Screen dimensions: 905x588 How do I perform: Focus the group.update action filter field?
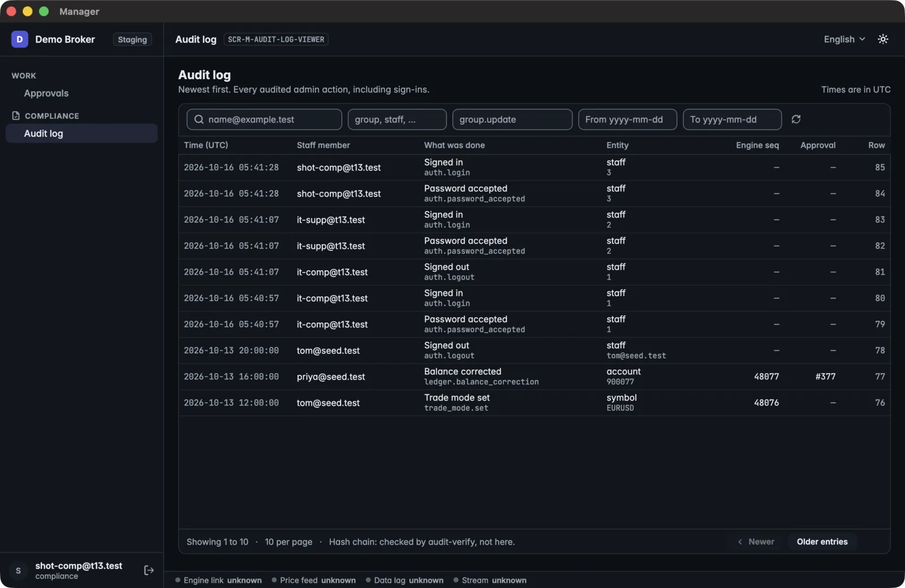pyautogui.click(x=512, y=119)
